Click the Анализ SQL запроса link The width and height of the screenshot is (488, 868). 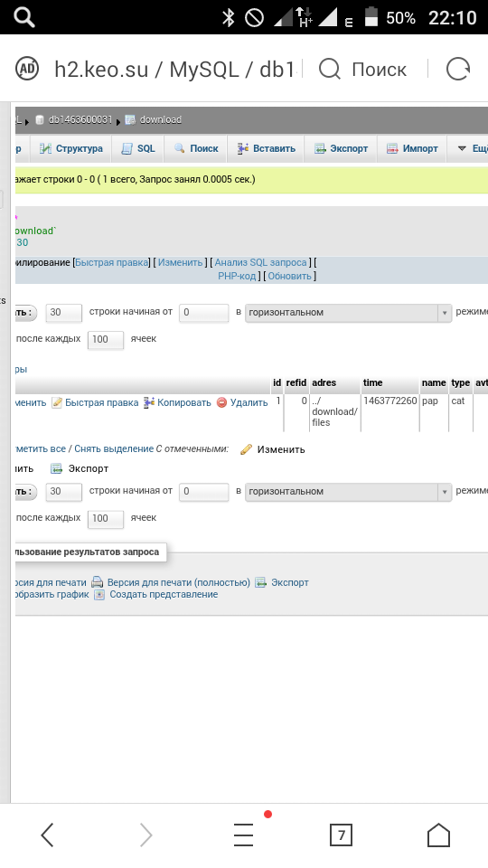coord(260,262)
